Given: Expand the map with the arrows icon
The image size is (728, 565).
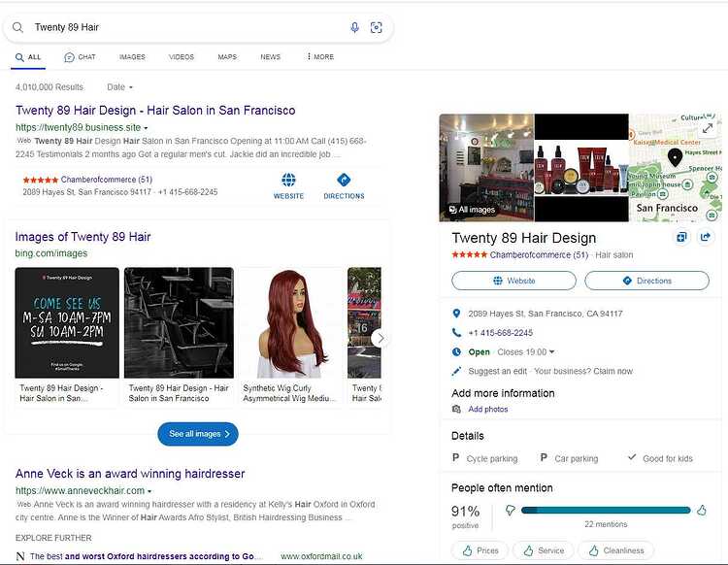Looking at the screenshot, I should [x=708, y=127].
